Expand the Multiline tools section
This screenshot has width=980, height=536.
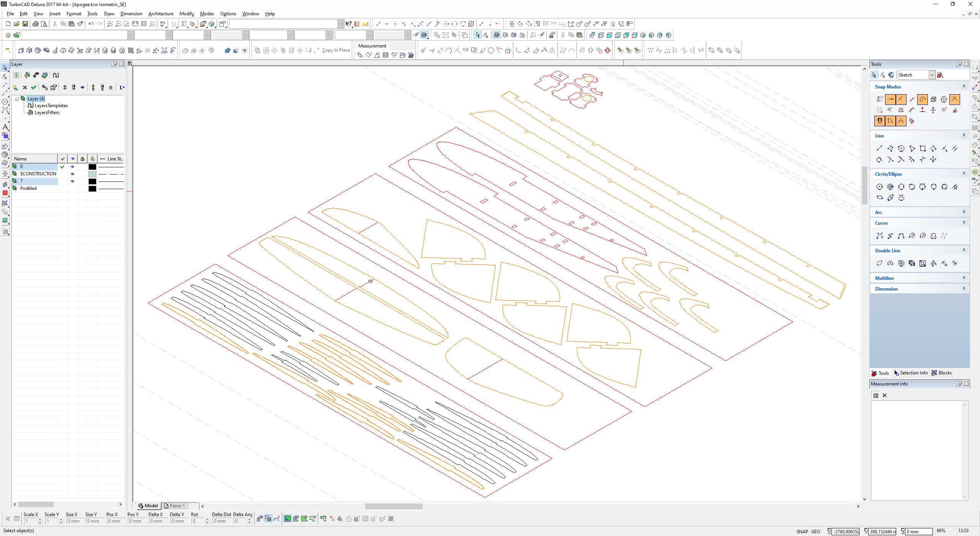coord(964,278)
